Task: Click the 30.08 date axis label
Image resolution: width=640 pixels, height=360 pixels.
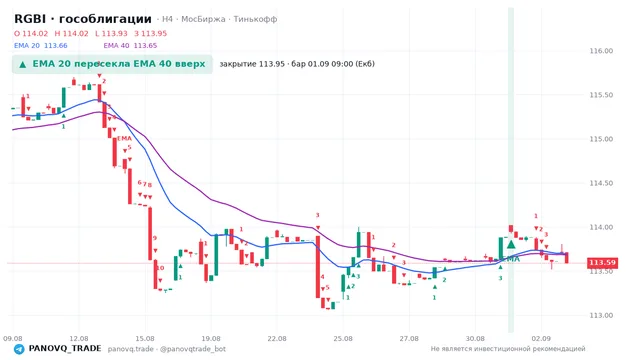Action: click(476, 339)
